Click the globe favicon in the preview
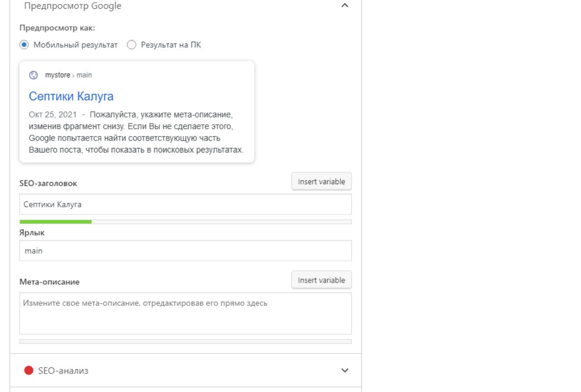 pos(33,75)
